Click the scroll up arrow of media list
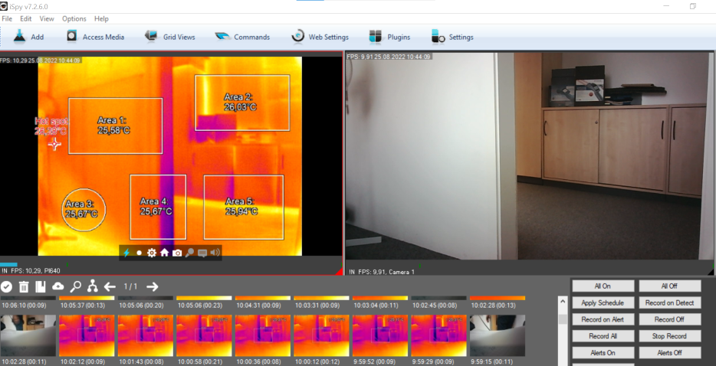Viewport: 716px width, 366px height. tap(563, 302)
